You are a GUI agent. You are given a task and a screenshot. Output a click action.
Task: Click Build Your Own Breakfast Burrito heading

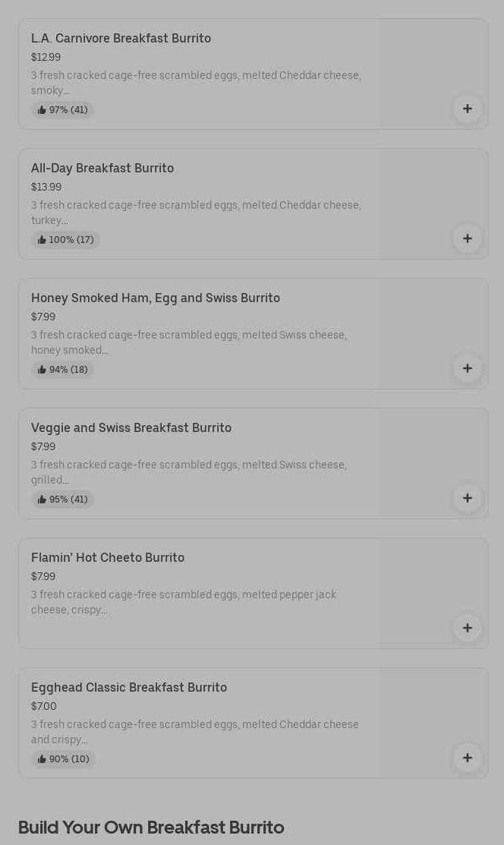tap(151, 828)
